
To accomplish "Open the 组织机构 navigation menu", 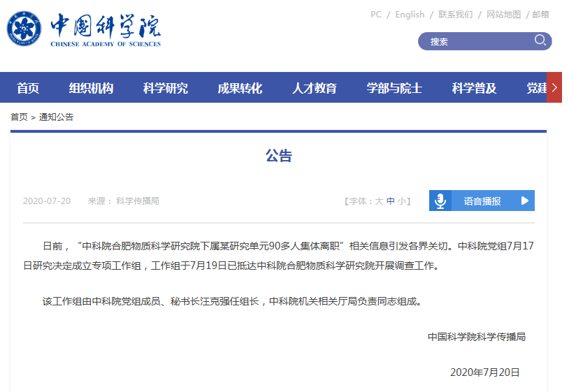I will (x=91, y=88).
